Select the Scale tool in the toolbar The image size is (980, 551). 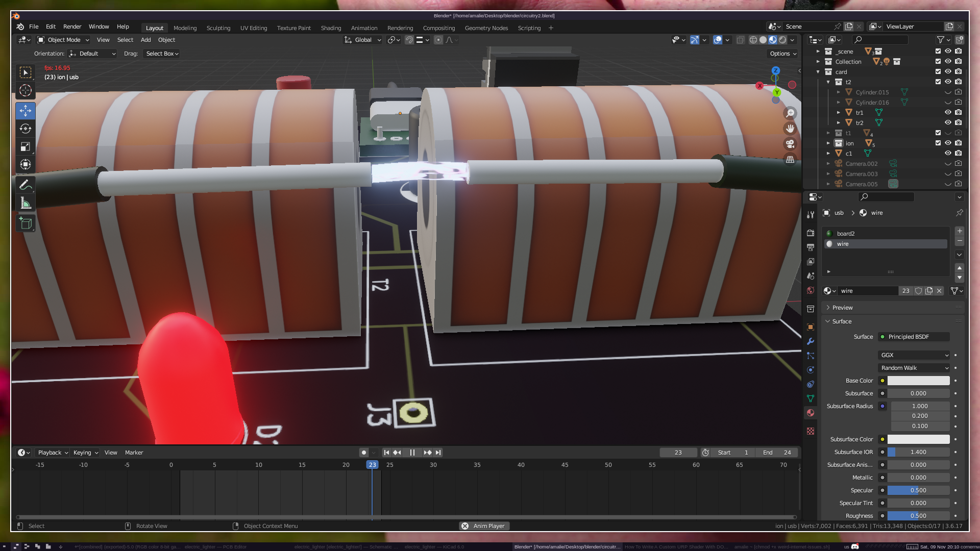pos(26,147)
